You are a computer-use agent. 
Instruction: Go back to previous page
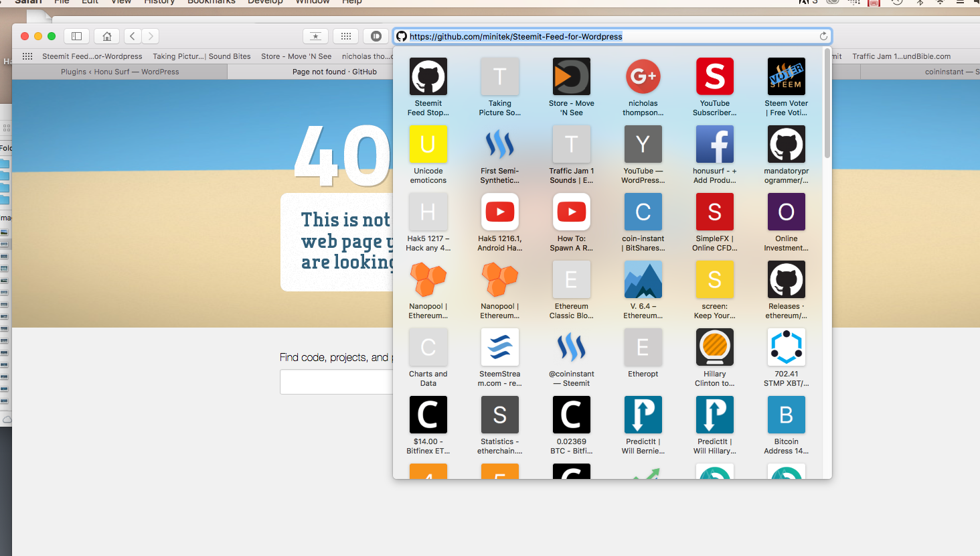point(133,36)
